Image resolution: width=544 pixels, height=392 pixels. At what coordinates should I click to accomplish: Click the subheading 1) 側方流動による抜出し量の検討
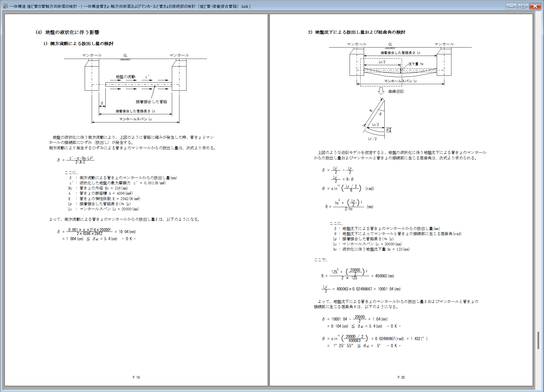pos(78,44)
